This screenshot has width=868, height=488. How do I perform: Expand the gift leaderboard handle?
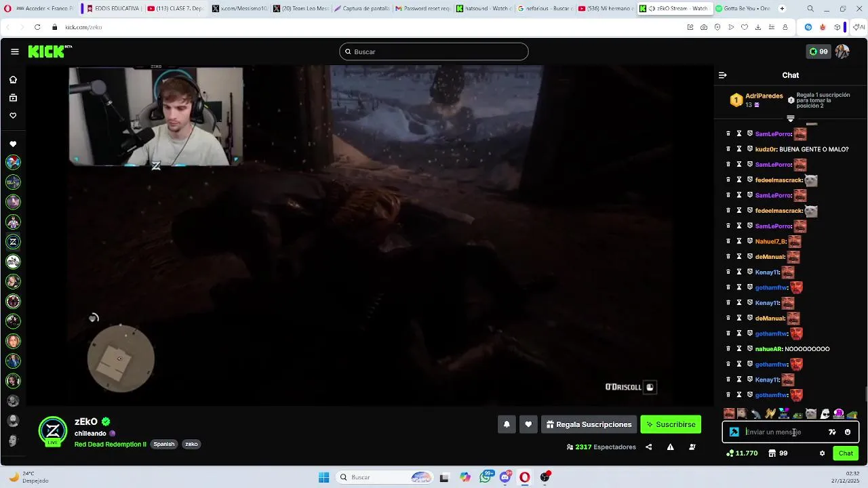click(791, 119)
